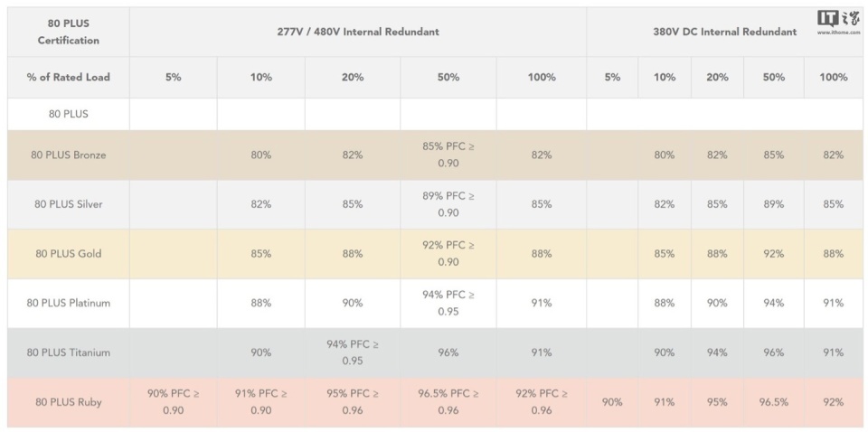Select the 277V / 480V Internal Redundant header
The image size is (868, 432).
[358, 32]
